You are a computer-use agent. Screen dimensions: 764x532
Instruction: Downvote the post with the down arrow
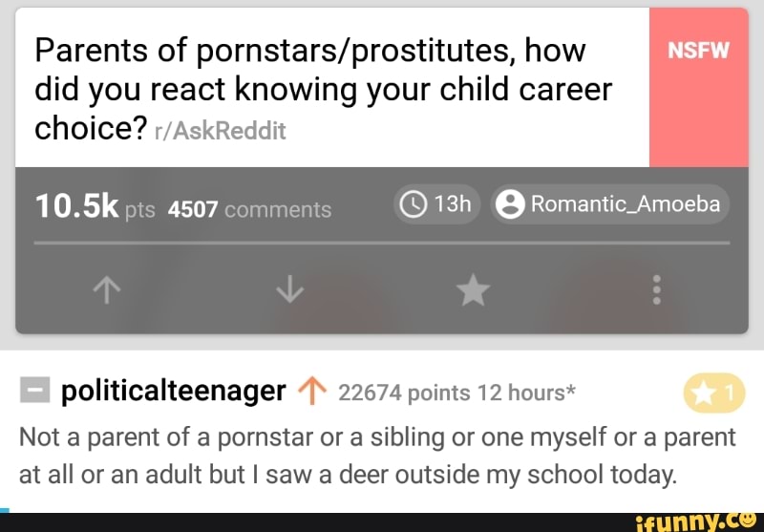pyautogui.click(x=287, y=289)
